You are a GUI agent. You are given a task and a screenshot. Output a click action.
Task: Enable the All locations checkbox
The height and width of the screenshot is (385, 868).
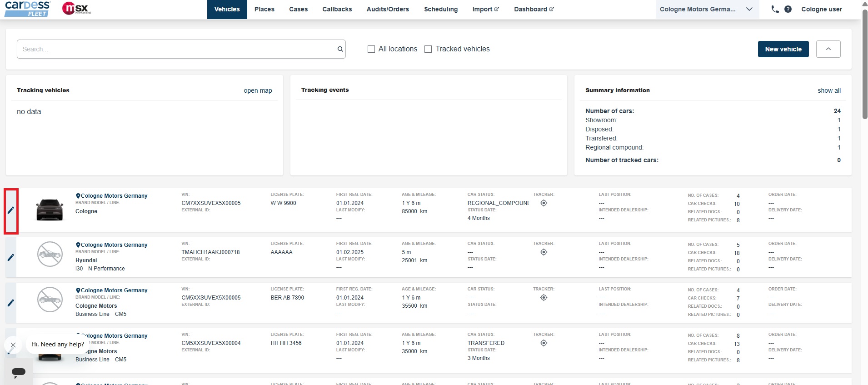click(371, 49)
